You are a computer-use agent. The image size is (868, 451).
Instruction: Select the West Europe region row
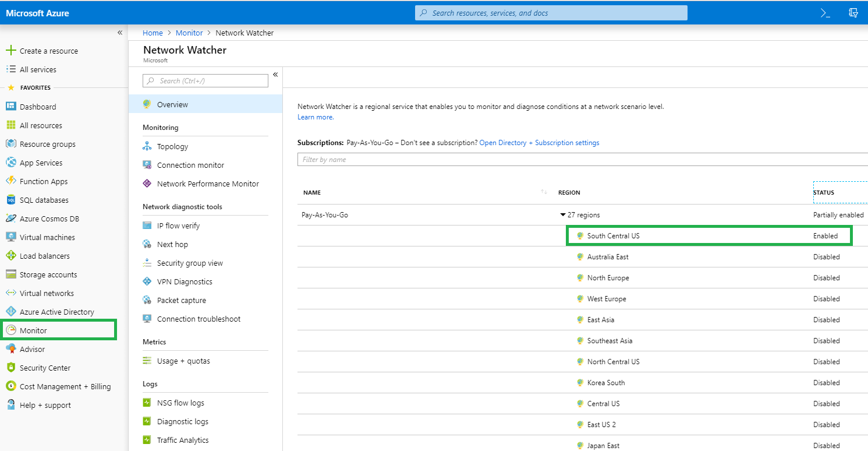click(582, 299)
